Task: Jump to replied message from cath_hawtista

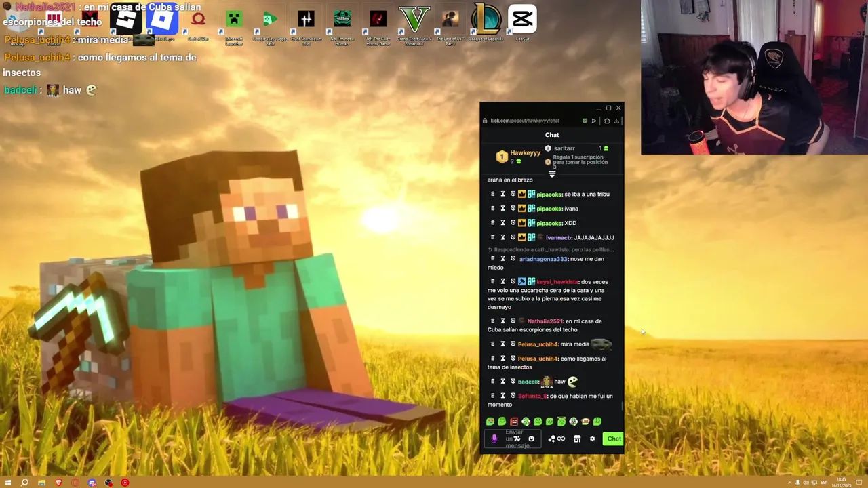Action: click(x=551, y=249)
